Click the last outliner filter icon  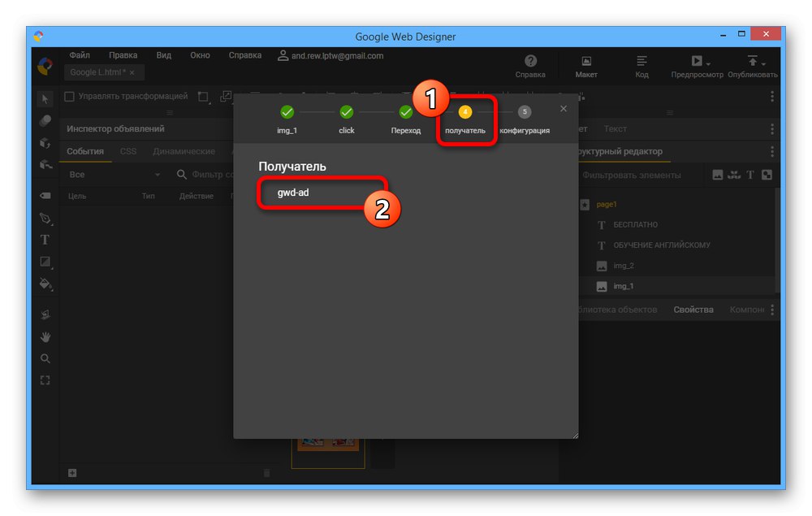(x=767, y=175)
